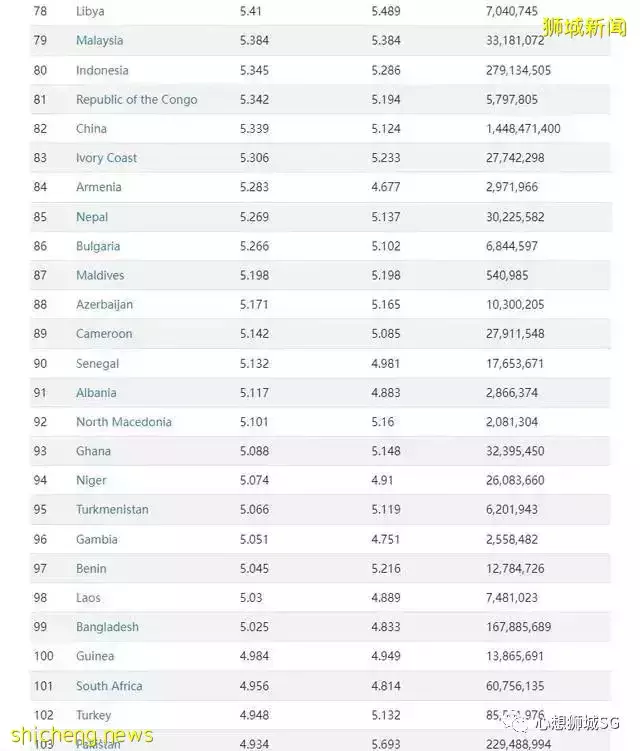Click China's population figure 1,448,471,400
The image size is (640, 751).
coord(523,129)
